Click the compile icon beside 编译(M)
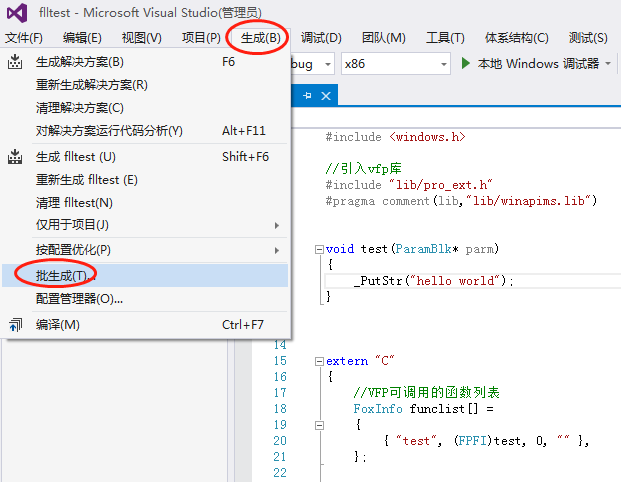 [x=15, y=325]
